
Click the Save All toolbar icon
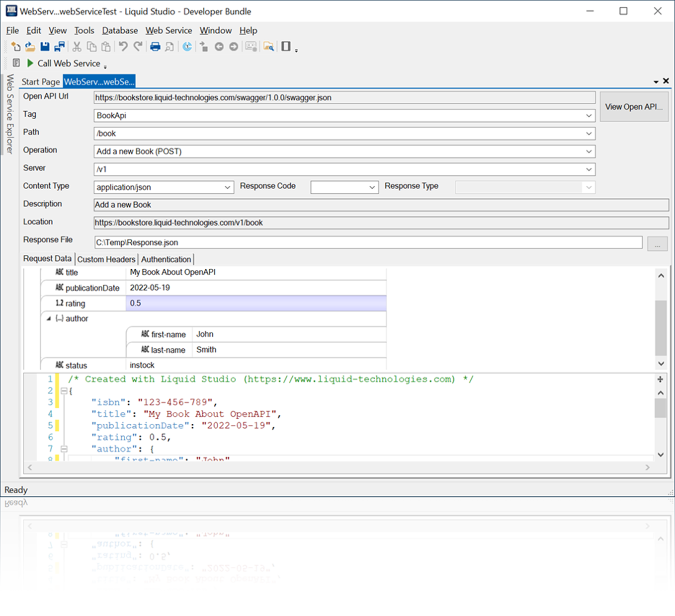[x=60, y=47]
